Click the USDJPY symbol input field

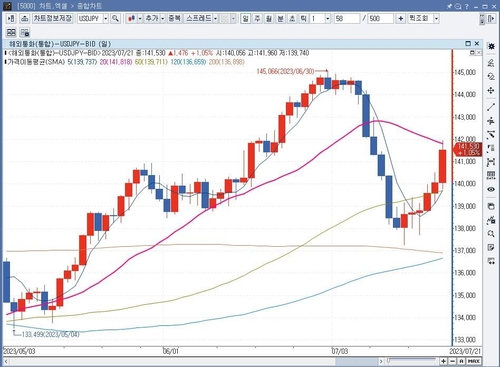[90, 18]
